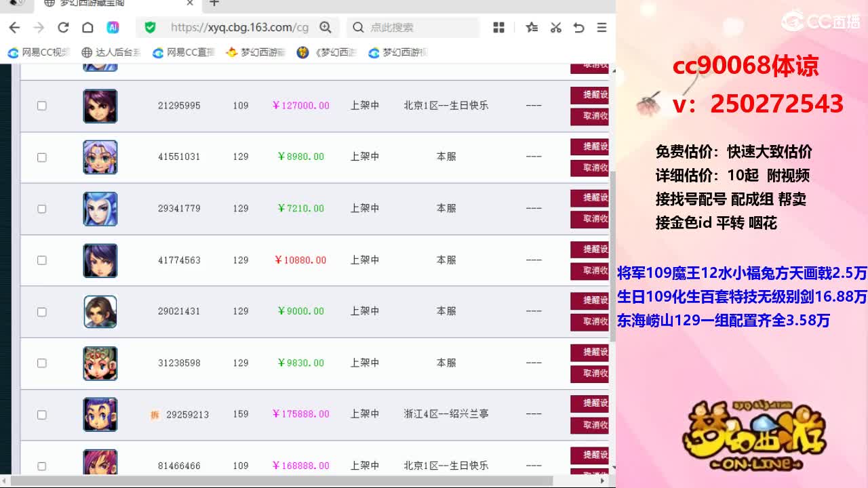The image size is (868, 488).
Task: Click price ¥8980.00
Action: coord(300,157)
